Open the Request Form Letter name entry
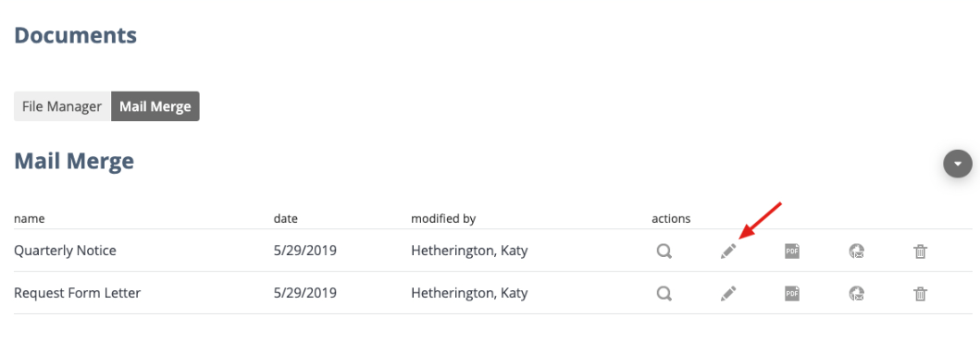The width and height of the screenshot is (980, 342). (x=77, y=293)
